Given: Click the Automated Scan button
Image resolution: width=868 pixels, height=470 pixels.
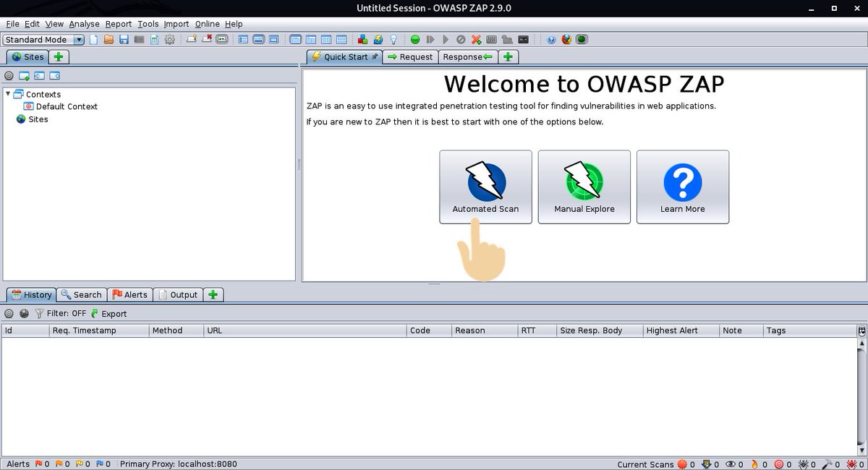Looking at the screenshot, I should [x=485, y=187].
